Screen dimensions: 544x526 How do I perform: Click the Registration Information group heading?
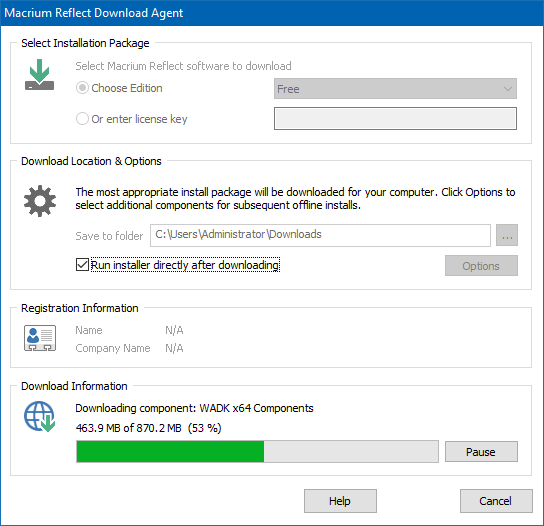[80, 308]
